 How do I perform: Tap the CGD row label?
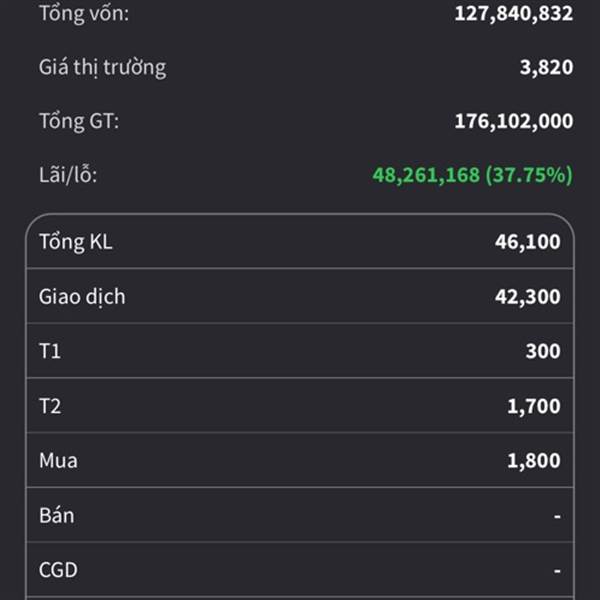(x=58, y=571)
